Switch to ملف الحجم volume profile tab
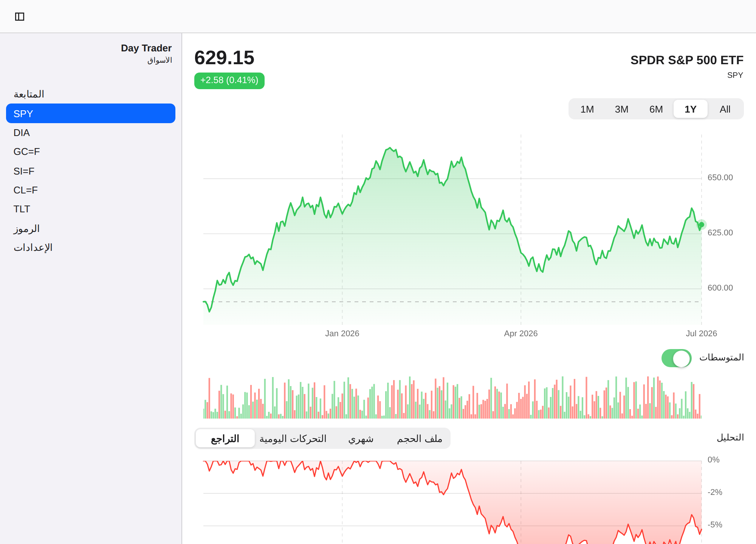The image size is (756, 544). pyautogui.click(x=420, y=439)
